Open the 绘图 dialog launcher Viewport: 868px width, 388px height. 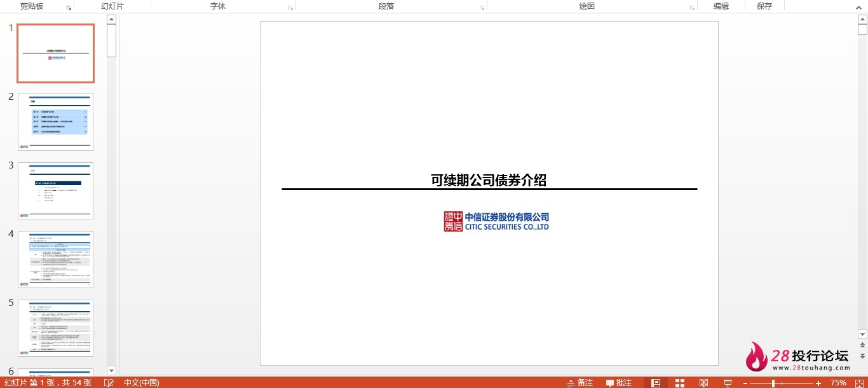pos(692,8)
